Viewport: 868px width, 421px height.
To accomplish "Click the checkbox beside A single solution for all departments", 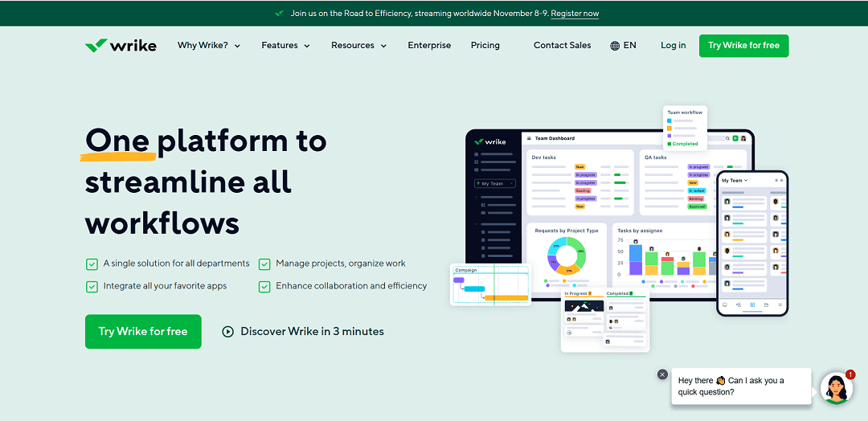I will 92,264.
